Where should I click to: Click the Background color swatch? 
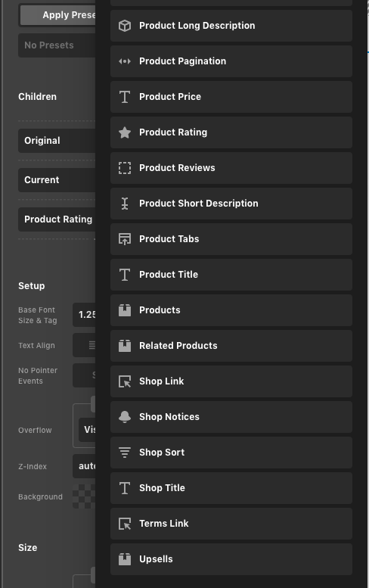(84, 496)
